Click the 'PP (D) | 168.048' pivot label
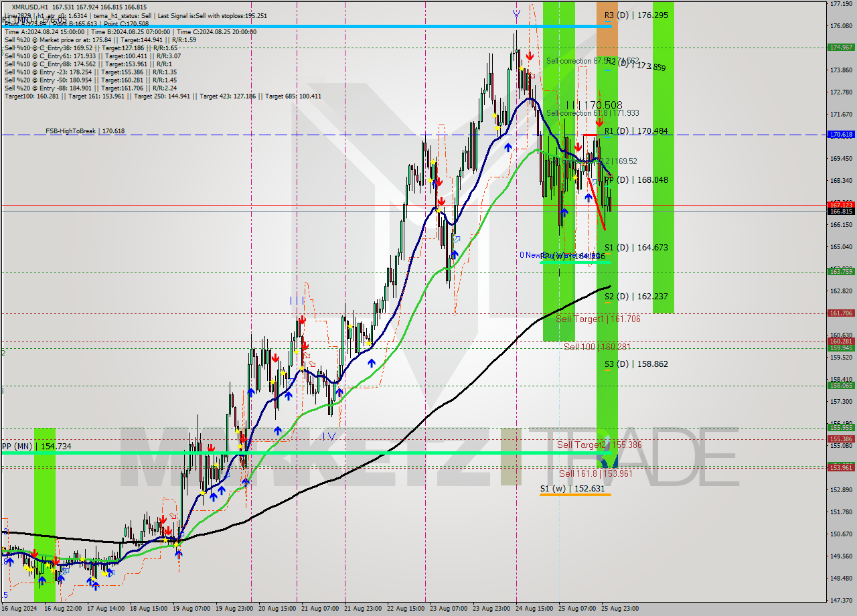This screenshot has height=616, width=857. coord(635,180)
